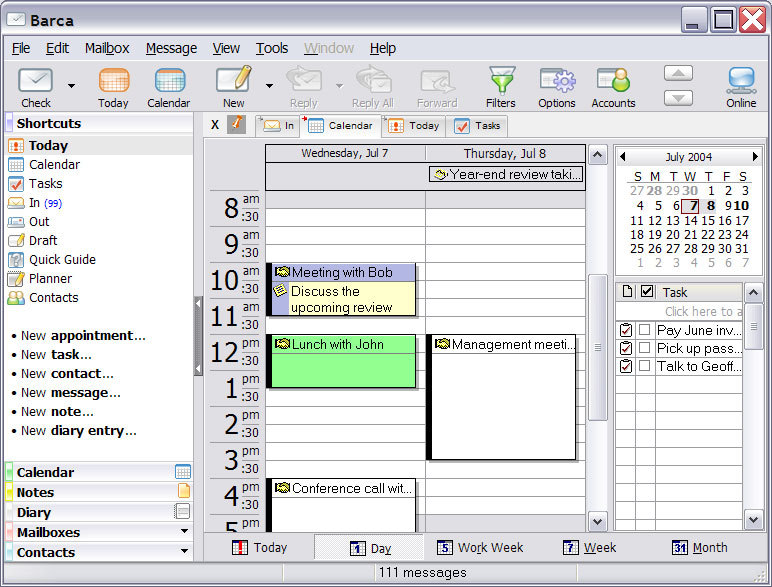Viewport: 772px width, 587px height.
Task: Click the New task... link
Action: [56, 355]
